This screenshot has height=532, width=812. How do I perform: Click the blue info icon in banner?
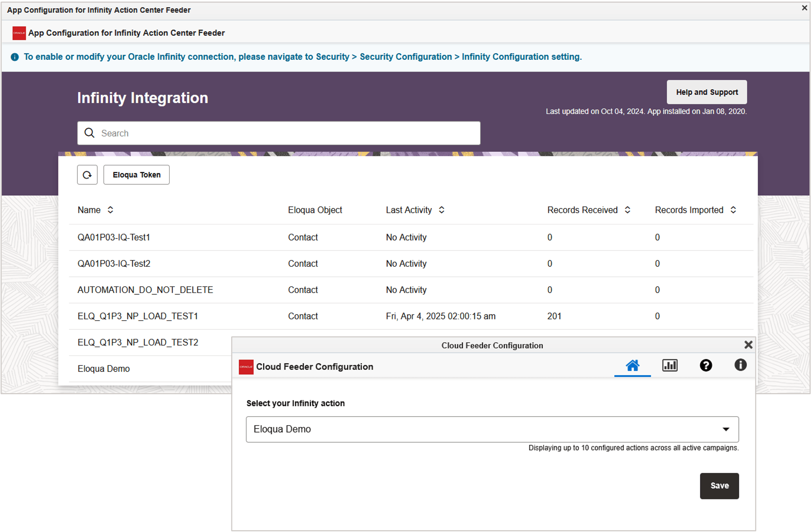15,57
